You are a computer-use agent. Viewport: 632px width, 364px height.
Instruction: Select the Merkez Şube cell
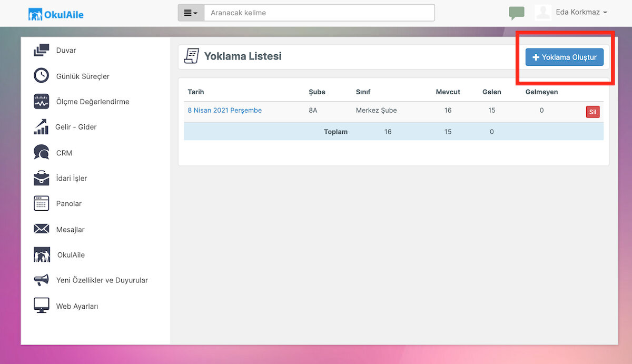[x=377, y=110]
